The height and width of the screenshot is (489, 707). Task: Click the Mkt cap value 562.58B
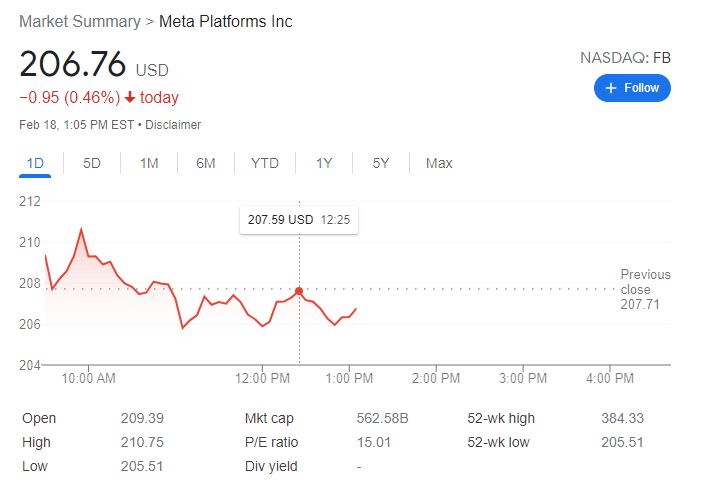pos(382,418)
